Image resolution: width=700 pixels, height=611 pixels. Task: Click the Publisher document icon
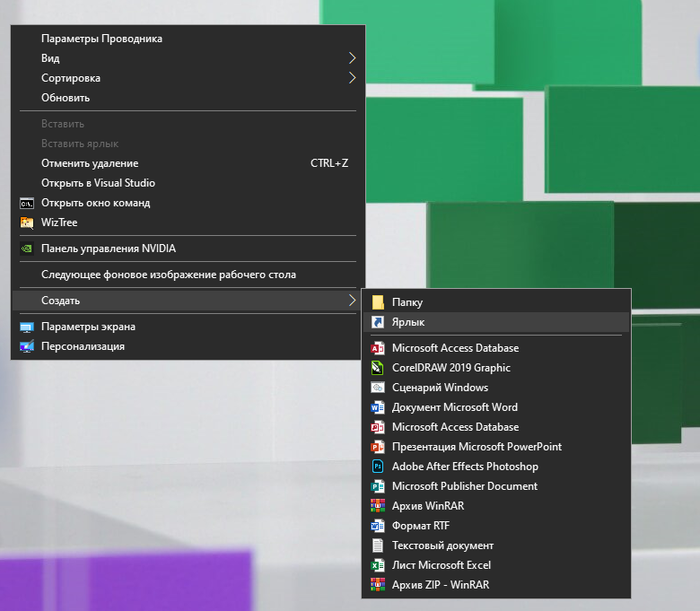pos(378,486)
